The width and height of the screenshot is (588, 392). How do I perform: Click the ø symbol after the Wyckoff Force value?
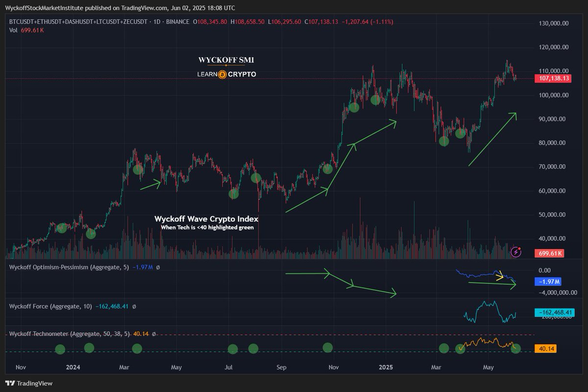point(134,306)
